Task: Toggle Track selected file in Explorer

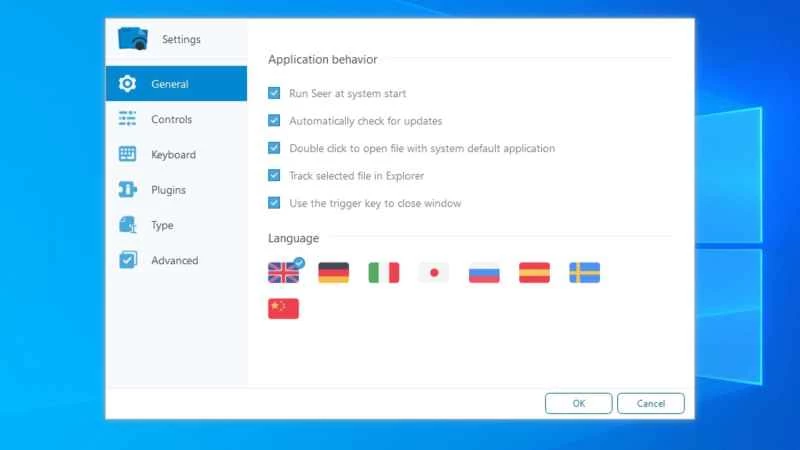Action: tap(274, 176)
